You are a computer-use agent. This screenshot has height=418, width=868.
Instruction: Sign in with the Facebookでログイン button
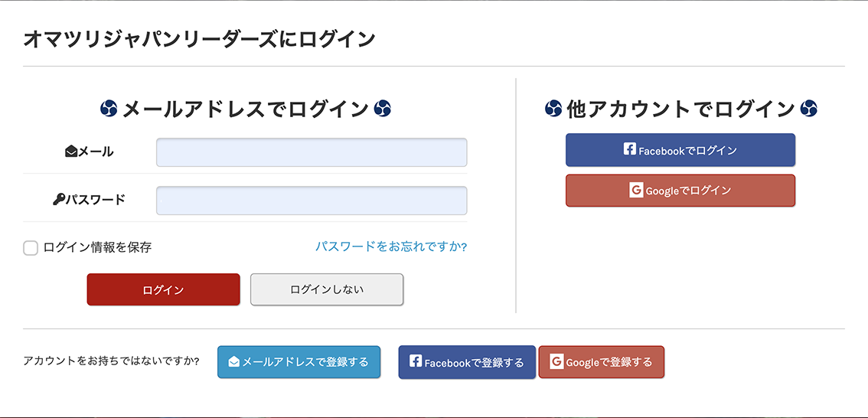pos(680,150)
